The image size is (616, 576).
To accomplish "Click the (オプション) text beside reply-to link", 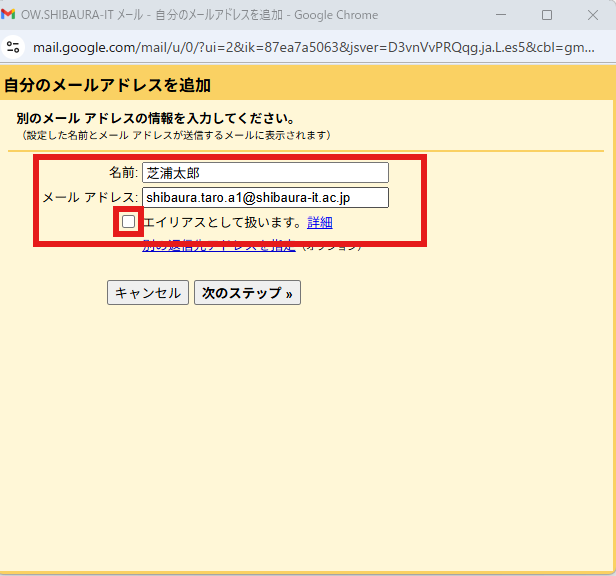I will coord(332,246).
